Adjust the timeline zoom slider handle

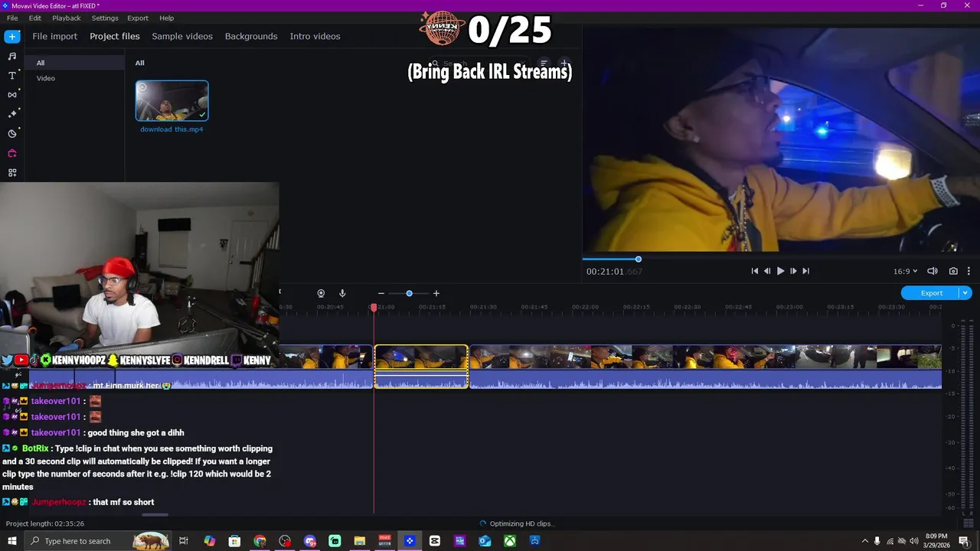point(409,293)
